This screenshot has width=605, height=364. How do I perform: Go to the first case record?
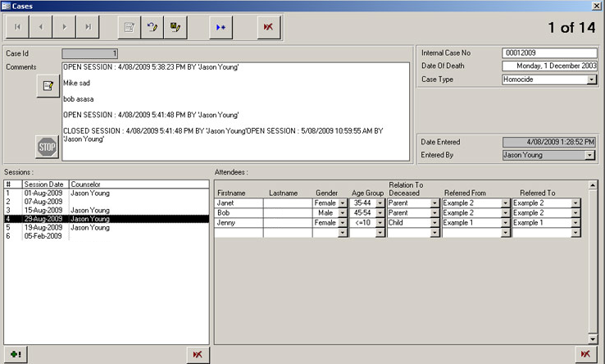[x=17, y=27]
